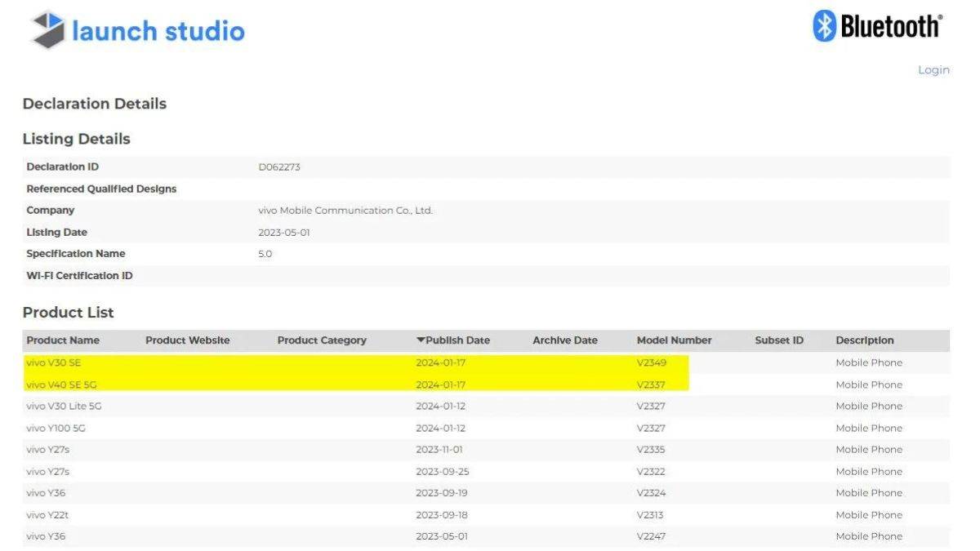
Task: Click the Wi-Fi Certification ID label
Action: 79,276
